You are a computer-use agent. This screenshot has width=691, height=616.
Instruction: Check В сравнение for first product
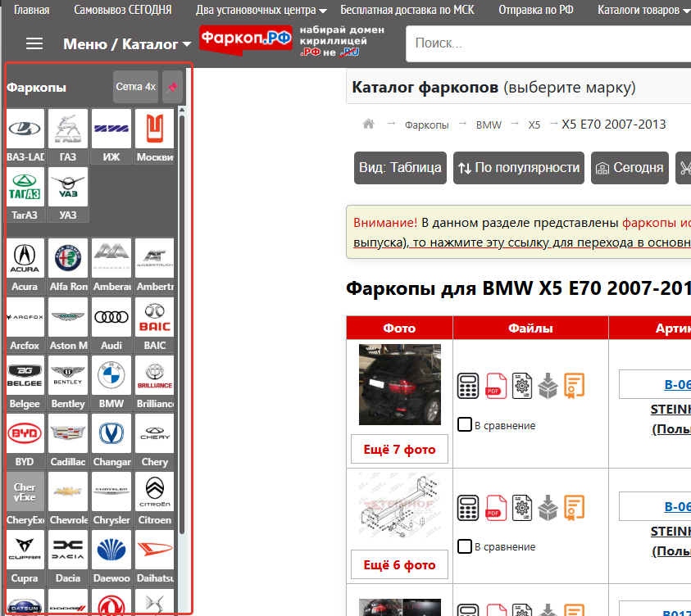465,424
